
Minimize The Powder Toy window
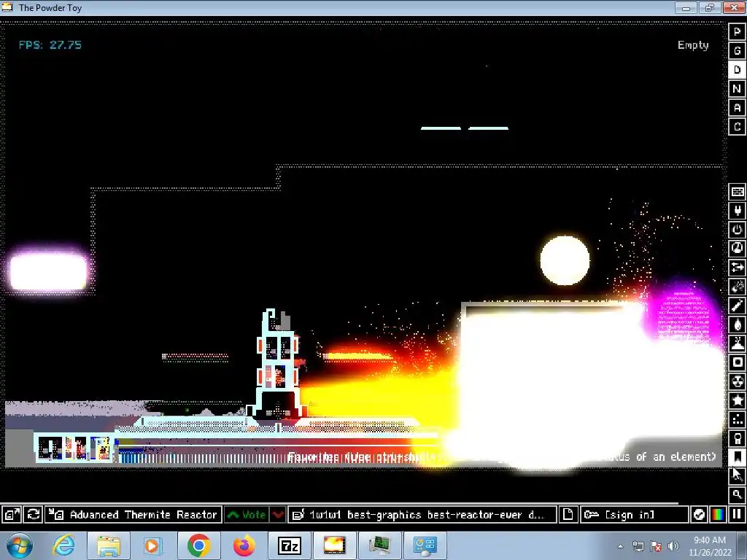[x=686, y=7]
